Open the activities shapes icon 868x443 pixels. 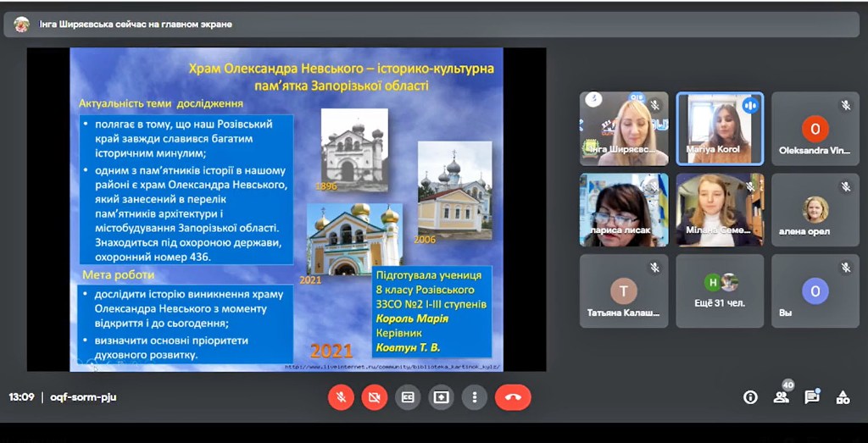click(843, 396)
